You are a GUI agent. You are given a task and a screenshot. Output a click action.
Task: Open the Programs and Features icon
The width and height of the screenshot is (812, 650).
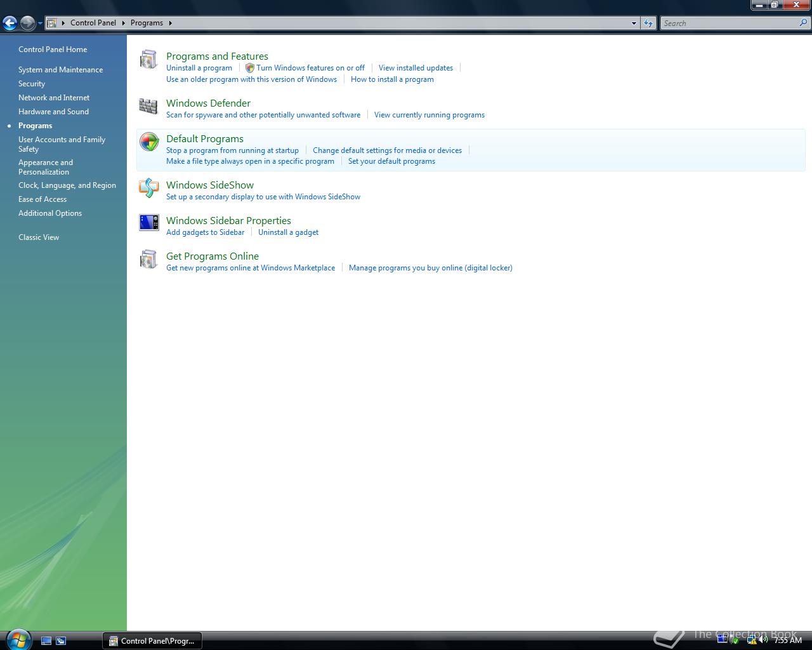(x=148, y=60)
